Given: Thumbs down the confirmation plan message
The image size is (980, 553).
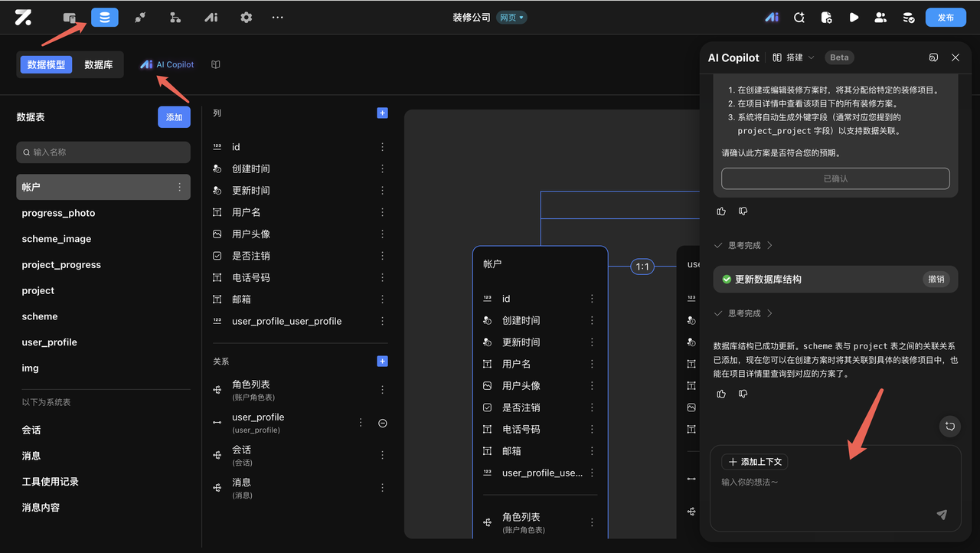Looking at the screenshot, I should (x=743, y=211).
